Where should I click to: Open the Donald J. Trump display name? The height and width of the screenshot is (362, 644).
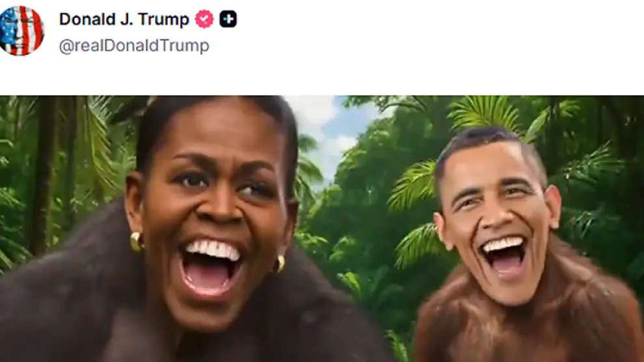(124, 20)
